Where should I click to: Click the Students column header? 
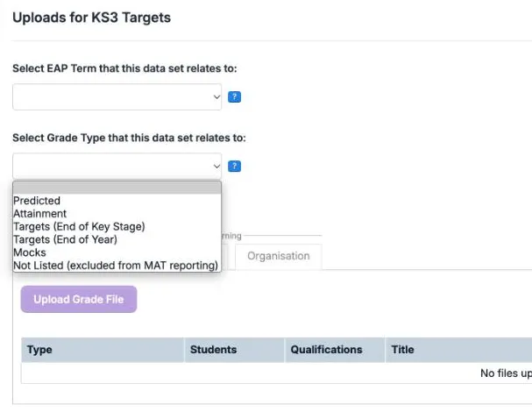click(234, 350)
